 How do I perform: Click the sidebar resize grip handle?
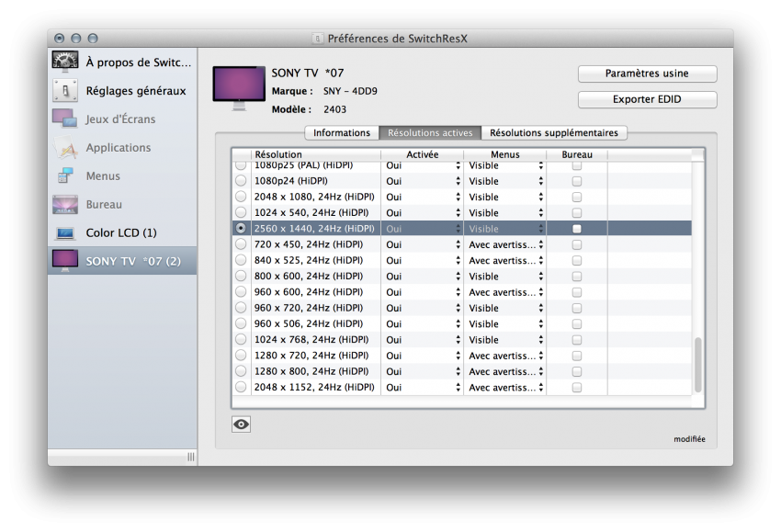coord(191,457)
